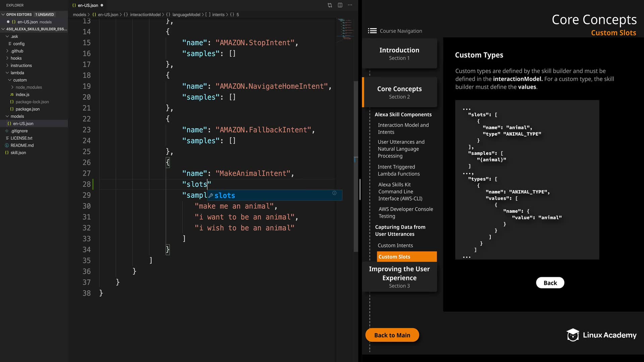Open the editor more actions ellipsis

[x=350, y=5]
